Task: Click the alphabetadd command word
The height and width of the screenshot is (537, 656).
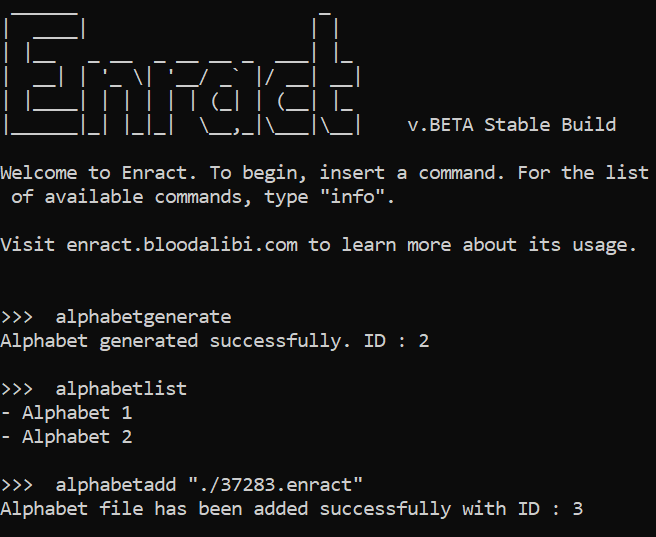Action: click(115, 485)
